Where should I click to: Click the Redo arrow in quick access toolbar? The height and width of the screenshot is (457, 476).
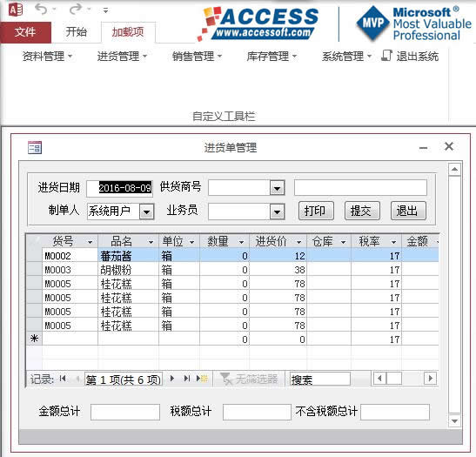click(76, 9)
